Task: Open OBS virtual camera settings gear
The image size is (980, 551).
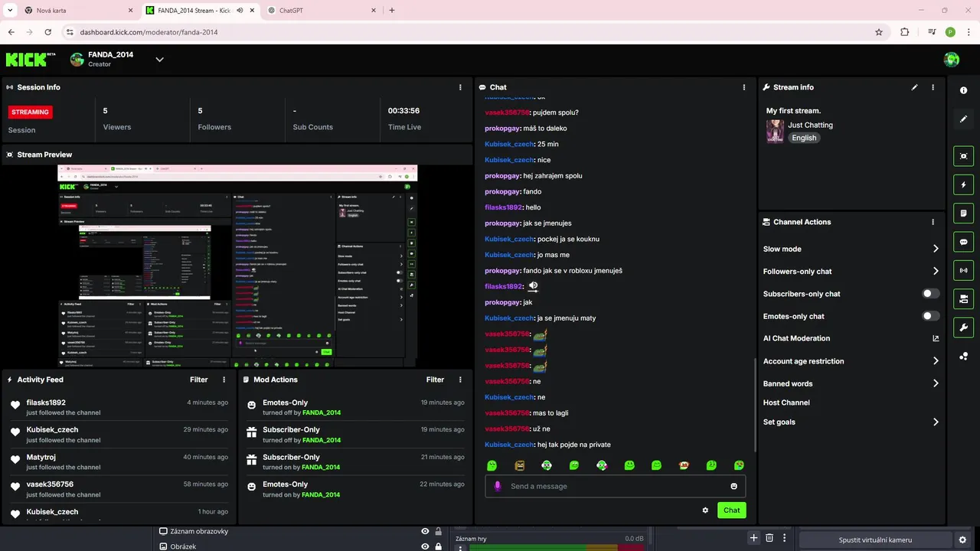Action: coord(962,540)
